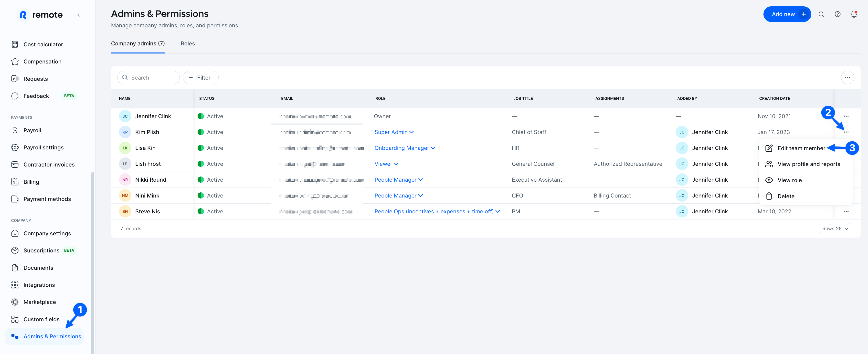Open Steve Nis row actions menu
Viewport: 868px width, 354px height.
[x=846, y=211]
